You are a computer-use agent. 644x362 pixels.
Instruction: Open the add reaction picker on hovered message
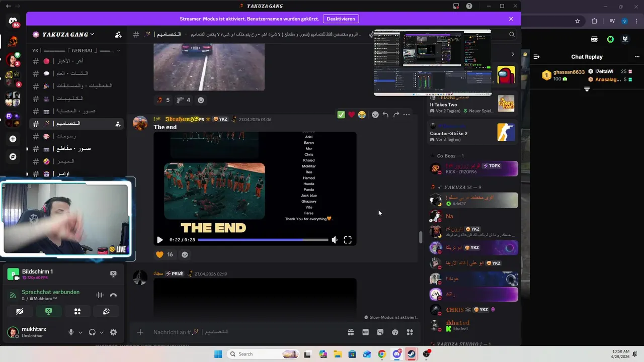pyautogui.click(x=375, y=115)
